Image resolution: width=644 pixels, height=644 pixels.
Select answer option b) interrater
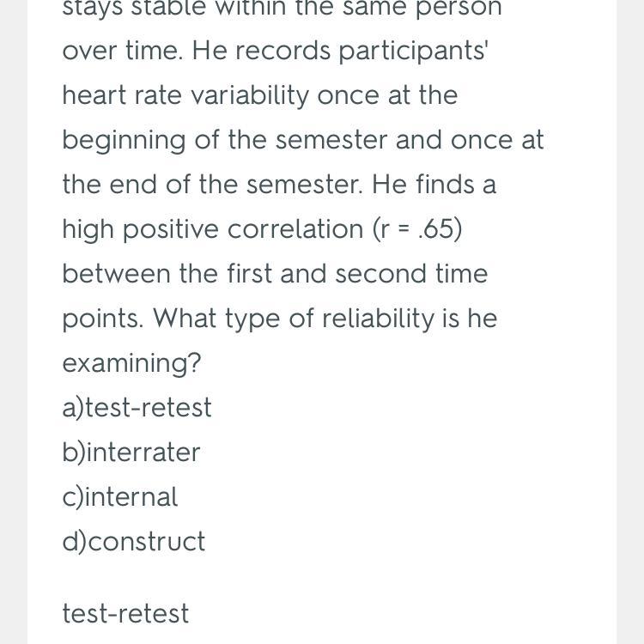pyautogui.click(x=131, y=452)
